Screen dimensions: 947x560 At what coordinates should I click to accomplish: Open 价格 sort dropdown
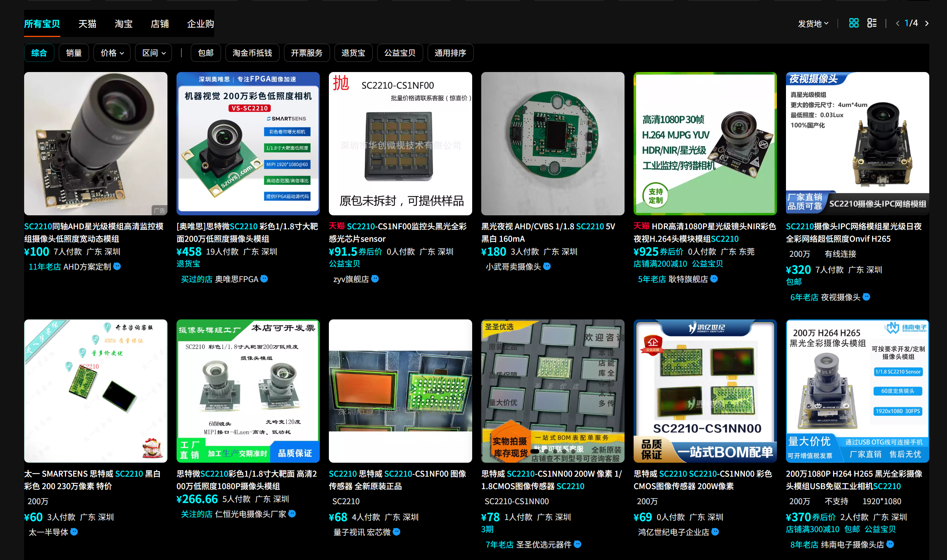coord(112,53)
